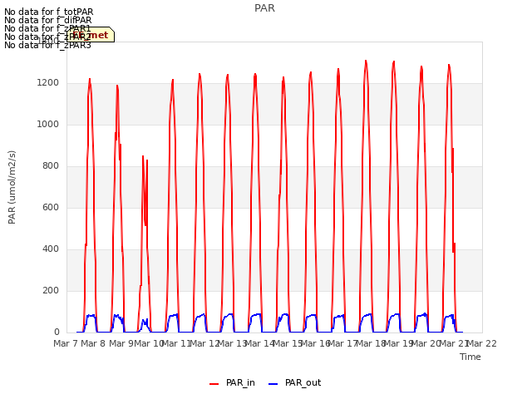Click 'No data for f_zPAR3' message
The width and height of the screenshot is (532, 399).
point(48,45)
